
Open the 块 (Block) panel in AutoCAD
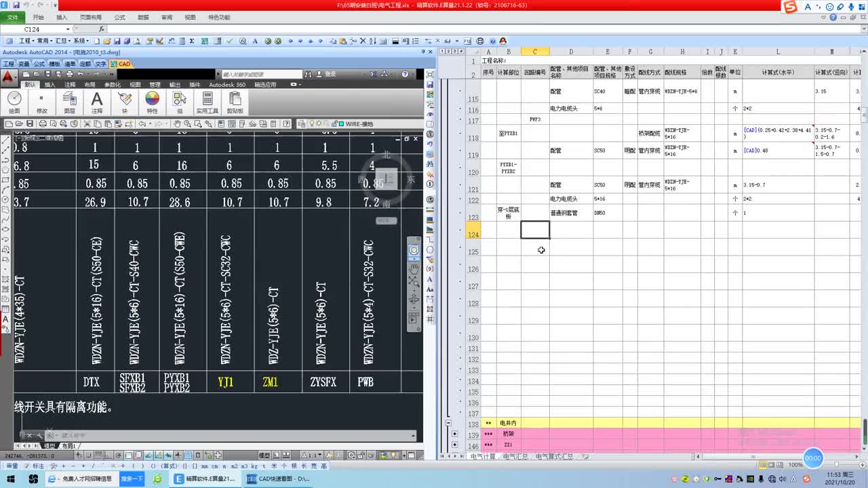[125, 103]
